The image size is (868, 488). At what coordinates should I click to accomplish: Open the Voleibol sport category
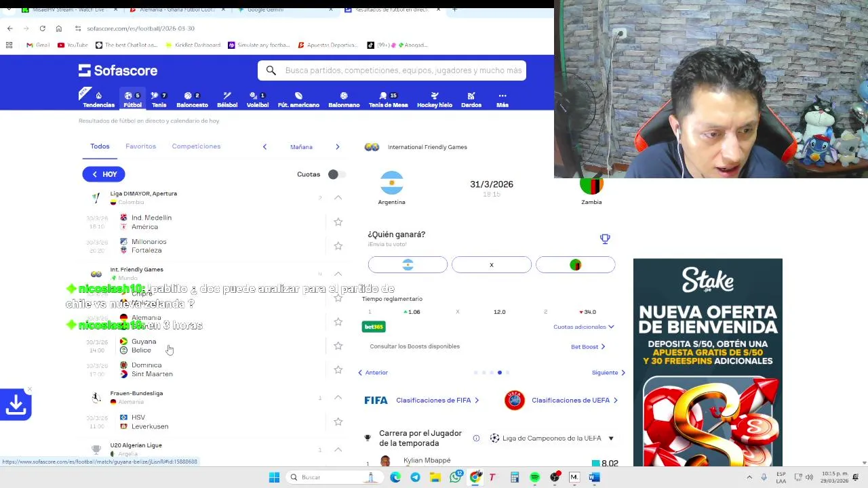[x=257, y=100]
